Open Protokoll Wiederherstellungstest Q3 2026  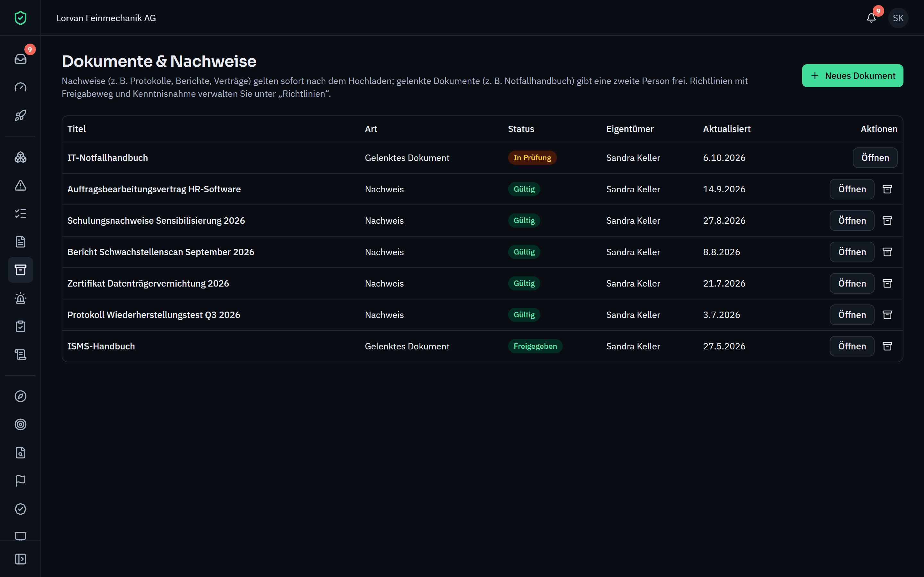(852, 315)
